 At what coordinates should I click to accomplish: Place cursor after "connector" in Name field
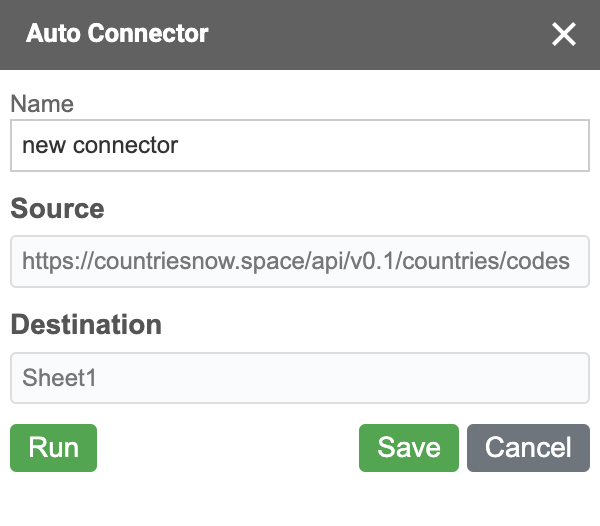pos(180,145)
